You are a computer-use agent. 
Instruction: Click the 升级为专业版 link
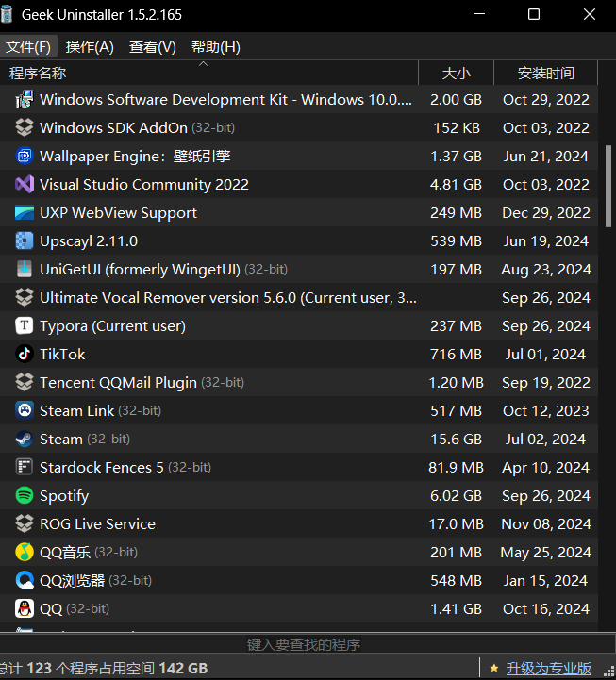tap(549, 669)
